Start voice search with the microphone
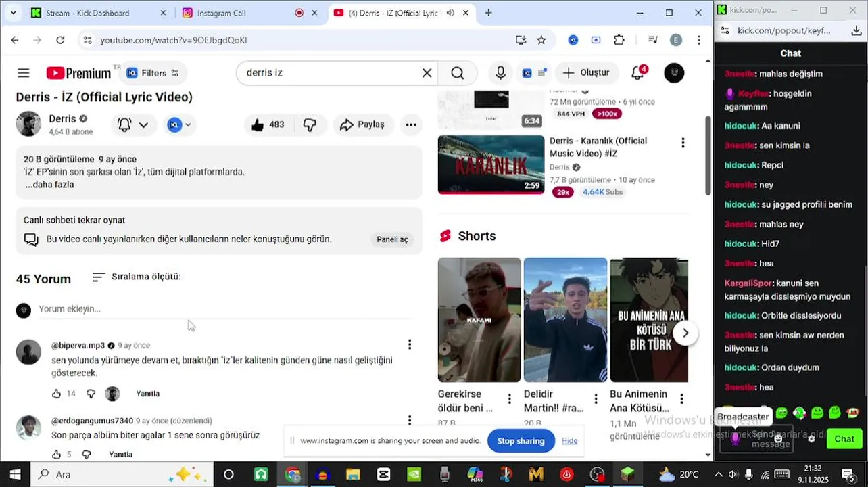 pos(500,73)
